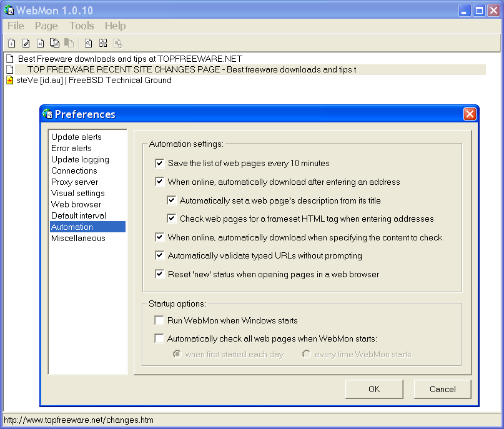Click the Add new page toolbar icon

(x=12, y=43)
